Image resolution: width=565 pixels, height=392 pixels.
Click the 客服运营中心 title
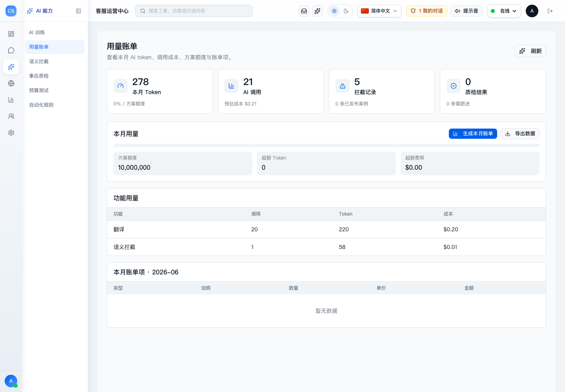point(112,11)
